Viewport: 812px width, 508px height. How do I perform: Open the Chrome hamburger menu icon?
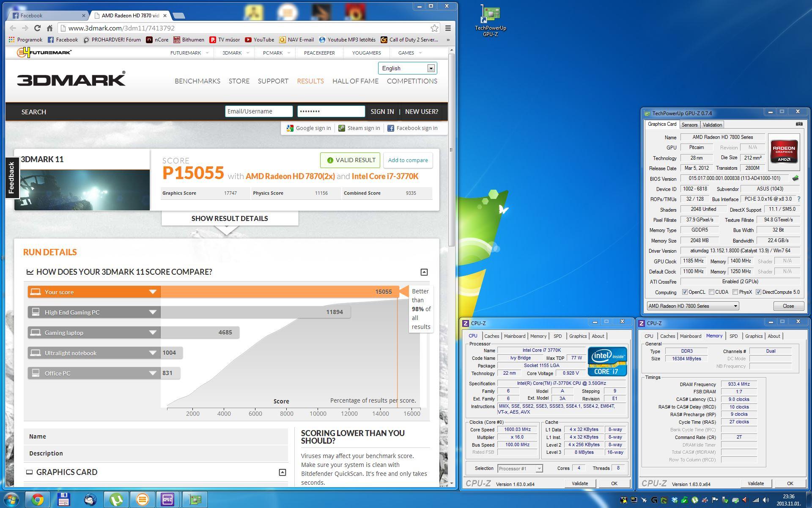point(448,28)
